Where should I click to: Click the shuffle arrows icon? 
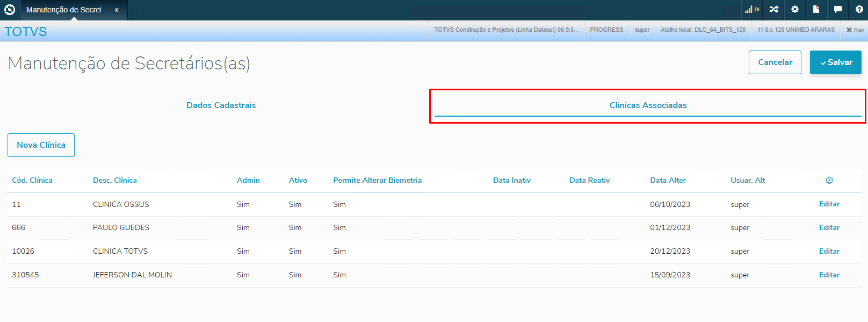point(774,9)
